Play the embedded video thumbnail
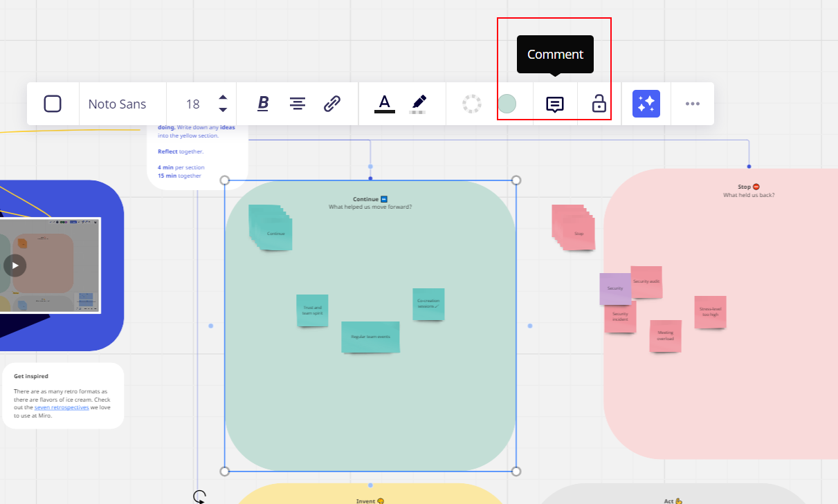 coord(15,265)
